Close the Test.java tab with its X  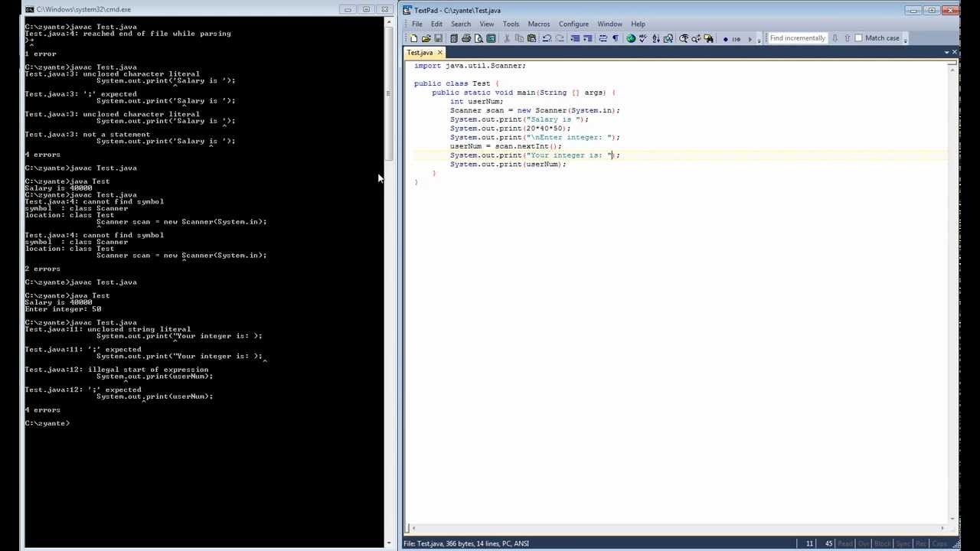[x=439, y=53]
